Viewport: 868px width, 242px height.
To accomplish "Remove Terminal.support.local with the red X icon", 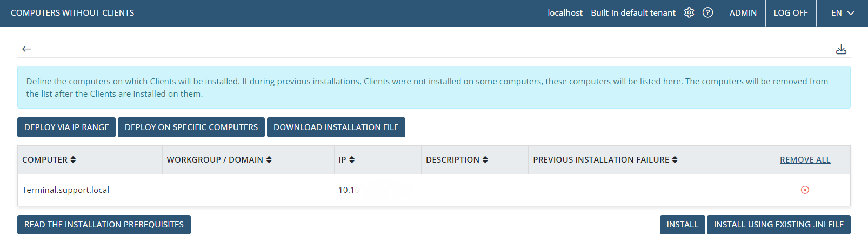I will (805, 190).
